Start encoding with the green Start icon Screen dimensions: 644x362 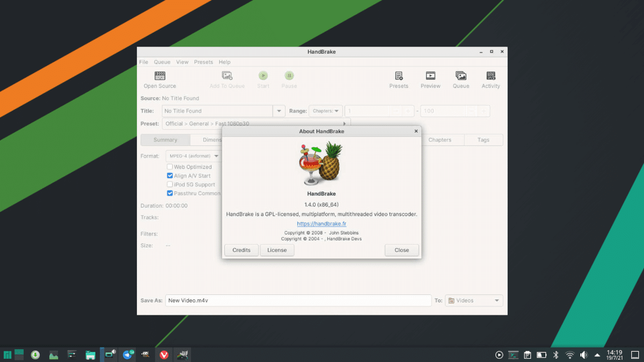[x=263, y=76]
